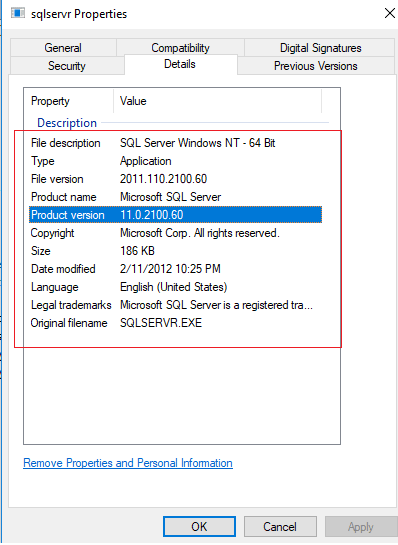The image size is (398, 545).
Task: Click the Apply button
Action: coord(360,526)
